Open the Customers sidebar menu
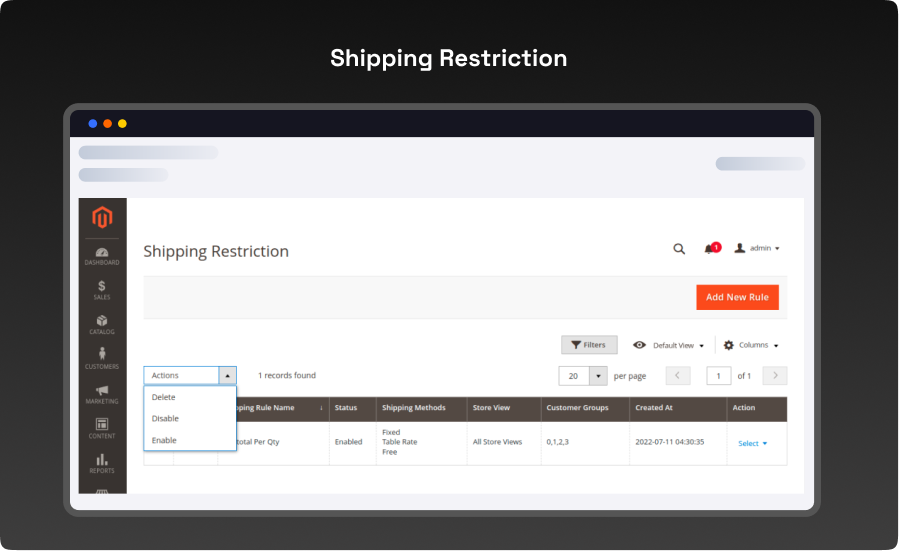 coord(102,358)
